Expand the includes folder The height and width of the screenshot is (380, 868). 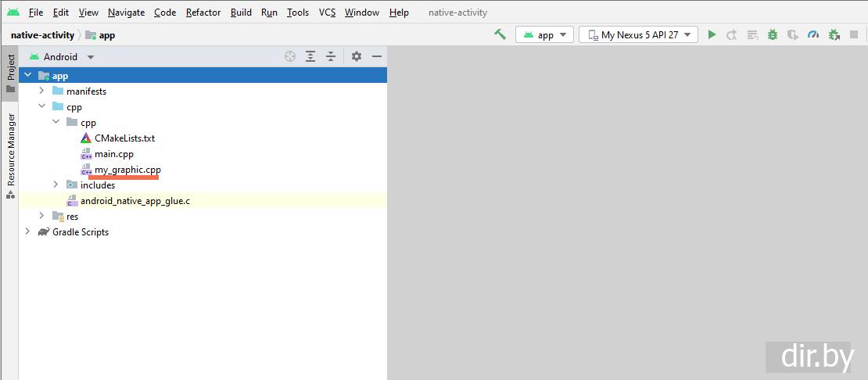56,185
